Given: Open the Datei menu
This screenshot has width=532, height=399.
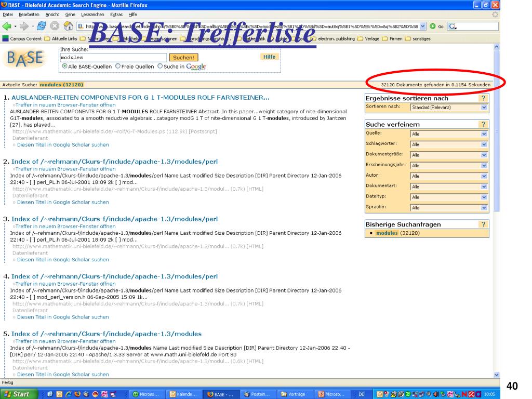Looking at the screenshot, I should point(8,15).
